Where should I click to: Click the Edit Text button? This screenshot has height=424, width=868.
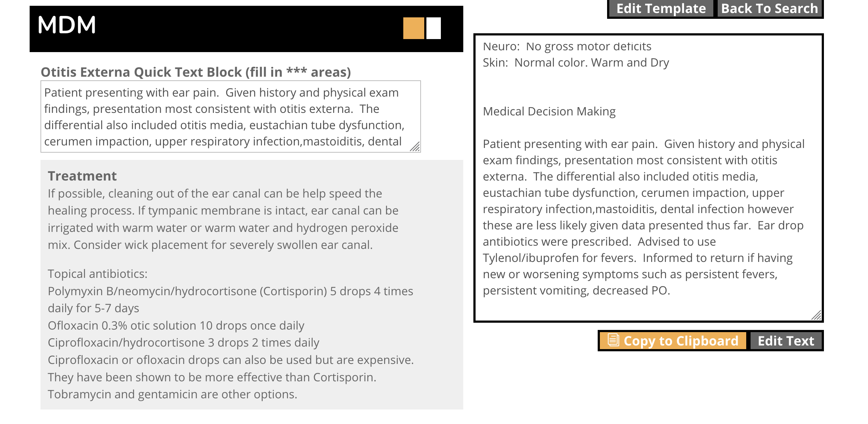786,341
